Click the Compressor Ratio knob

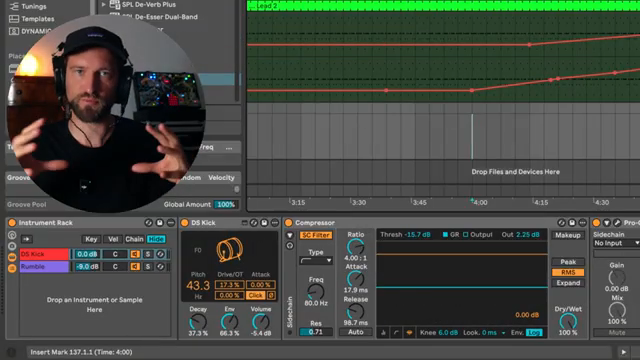[356, 247]
